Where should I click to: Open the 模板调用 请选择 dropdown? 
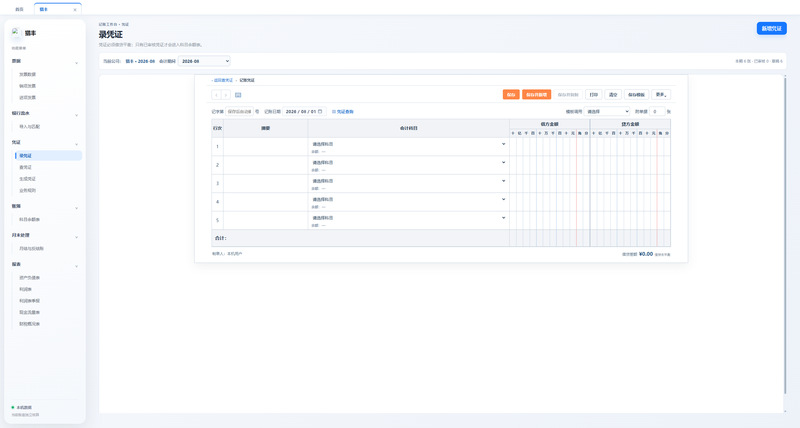(607, 111)
